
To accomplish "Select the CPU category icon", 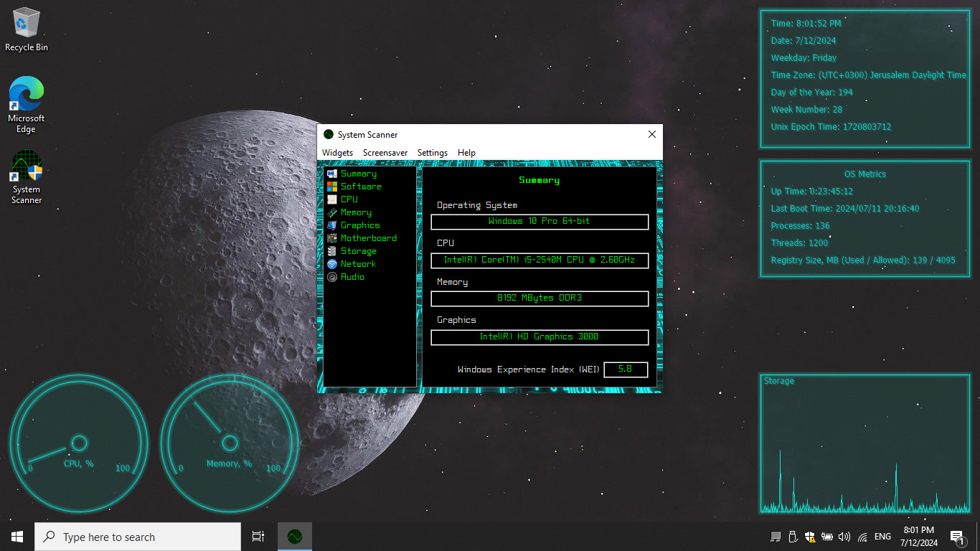I will pos(332,199).
